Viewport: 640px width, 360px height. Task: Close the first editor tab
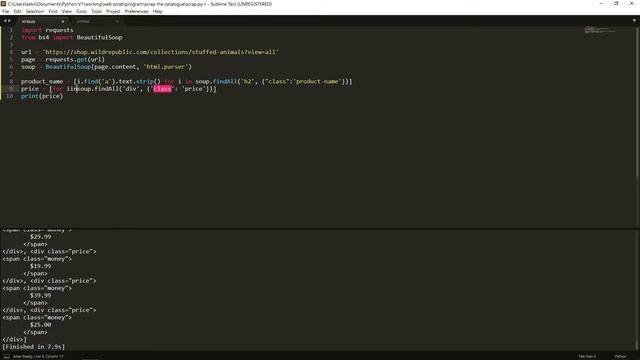point(62,21)
